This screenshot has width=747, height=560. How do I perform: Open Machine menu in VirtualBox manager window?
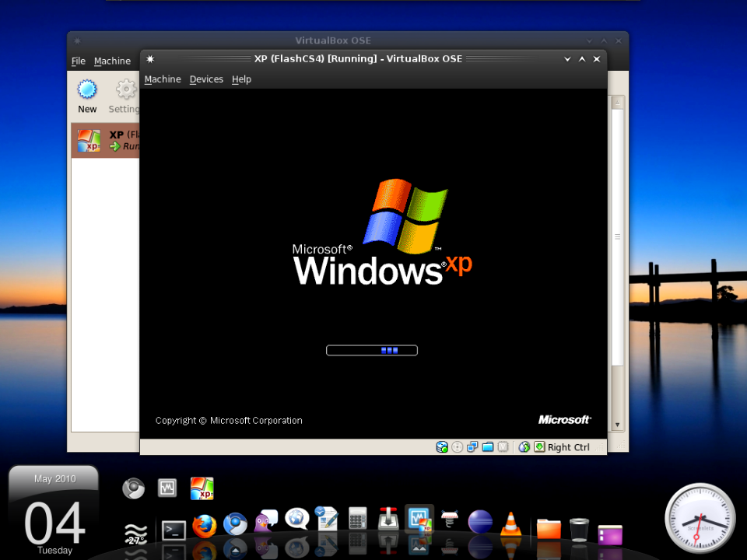(x=112, y=61)
